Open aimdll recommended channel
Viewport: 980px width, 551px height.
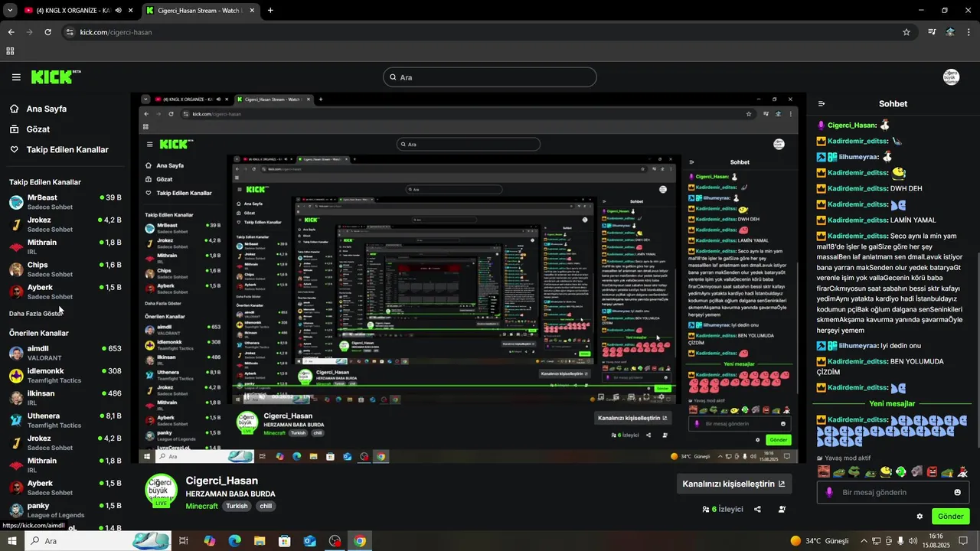point(65,353)
